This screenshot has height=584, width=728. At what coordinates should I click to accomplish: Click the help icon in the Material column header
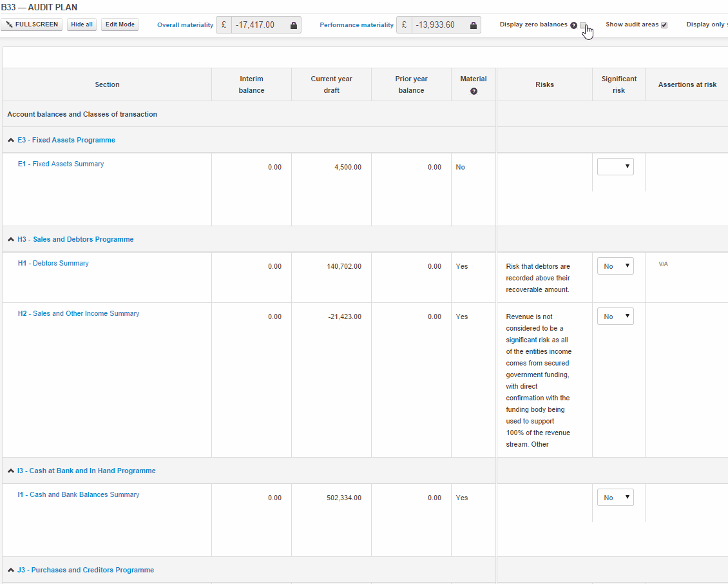(x=474, y=91)
